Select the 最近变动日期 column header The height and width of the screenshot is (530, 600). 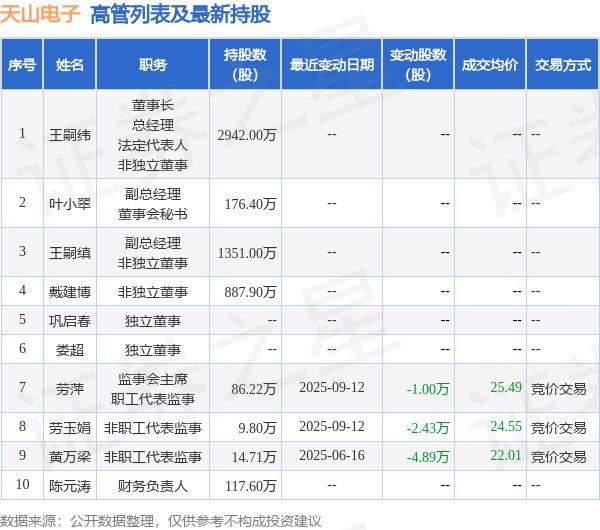pyautogui.click(x=332, y=65)
